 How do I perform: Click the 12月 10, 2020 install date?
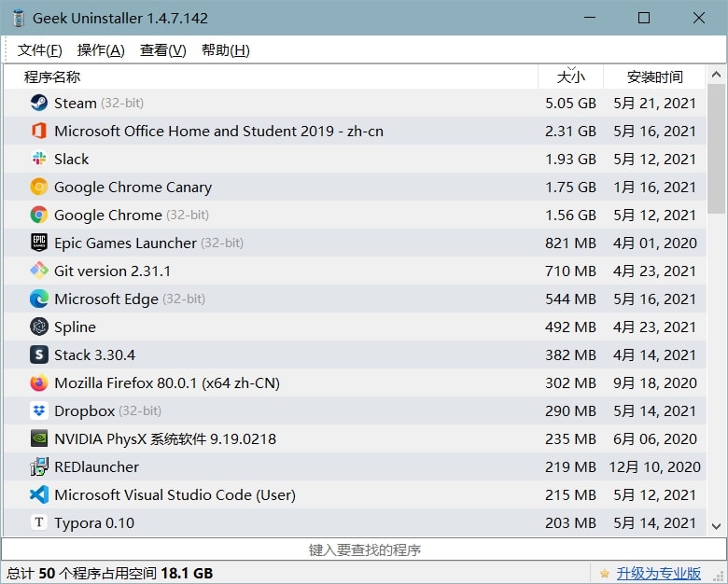(654, 466)
